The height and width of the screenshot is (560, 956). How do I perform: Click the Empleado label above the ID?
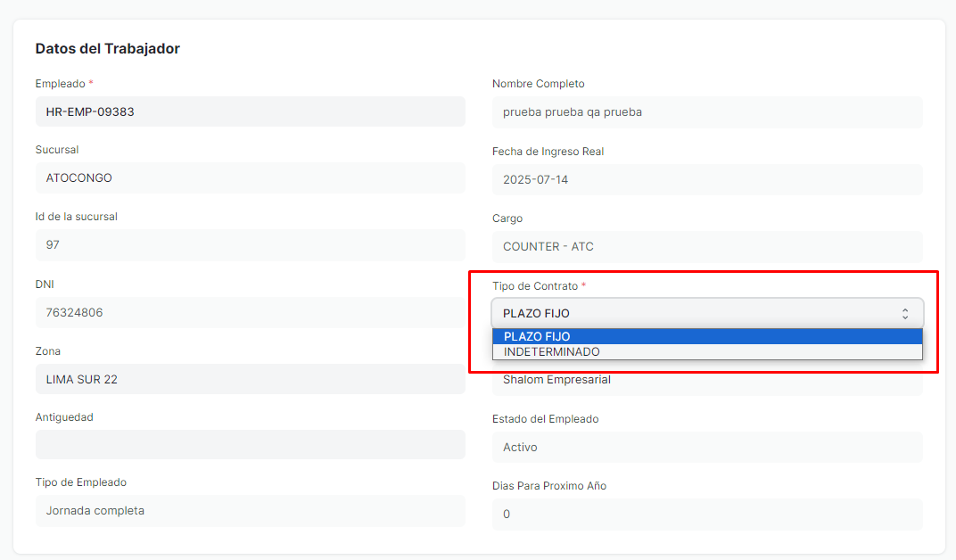tap(60, 84)
